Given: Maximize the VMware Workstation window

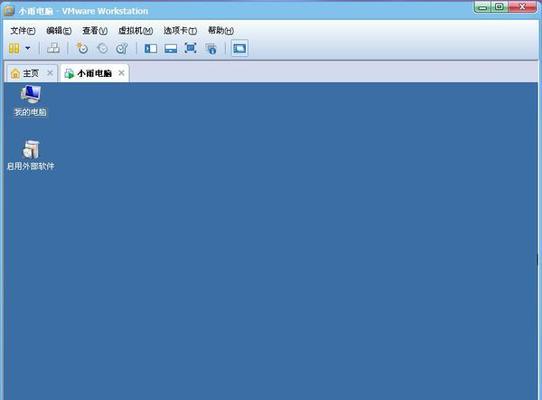Looking at the screenshot, I should tap(499, 7).
